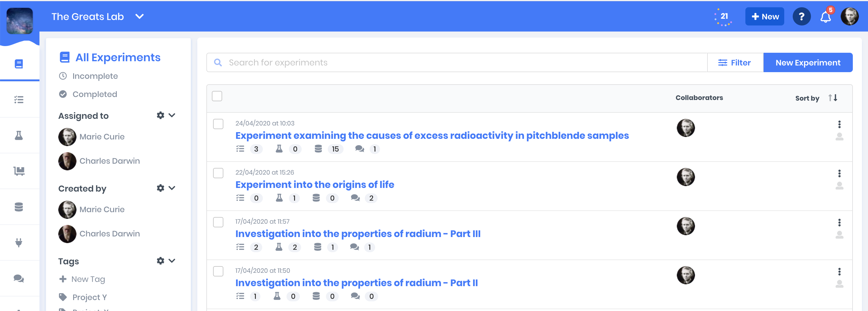Open three-dot menu for origins of life experiment
This screenshot has width=868, height=311.
tap(839, 173)
